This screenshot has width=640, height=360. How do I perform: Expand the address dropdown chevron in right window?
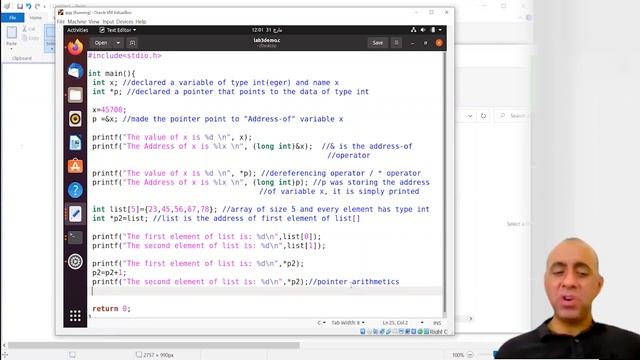pyautogui.click(x=470, y=116)
